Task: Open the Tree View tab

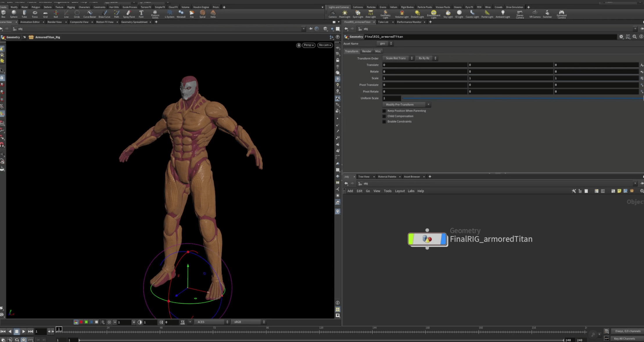Action: 364,177
